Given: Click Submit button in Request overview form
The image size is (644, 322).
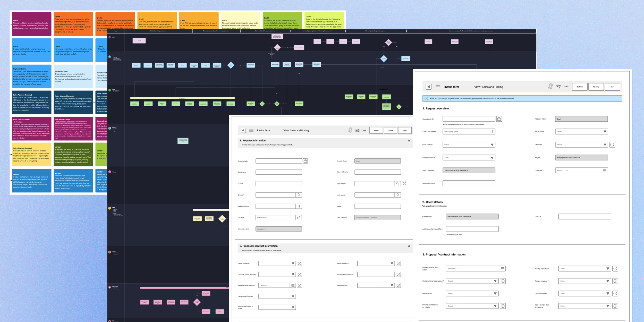Looking at the screenshot, I should [x=580, y=87].
